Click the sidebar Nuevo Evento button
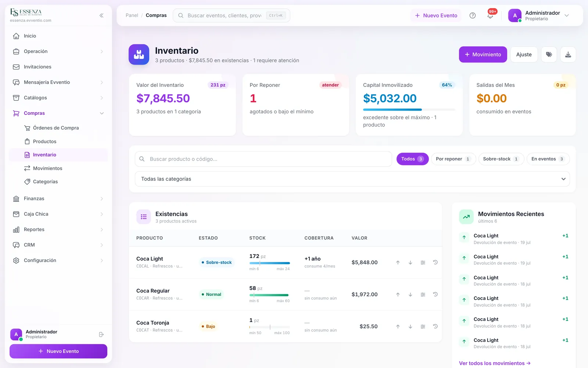The image size is (588, 368). 58,351
